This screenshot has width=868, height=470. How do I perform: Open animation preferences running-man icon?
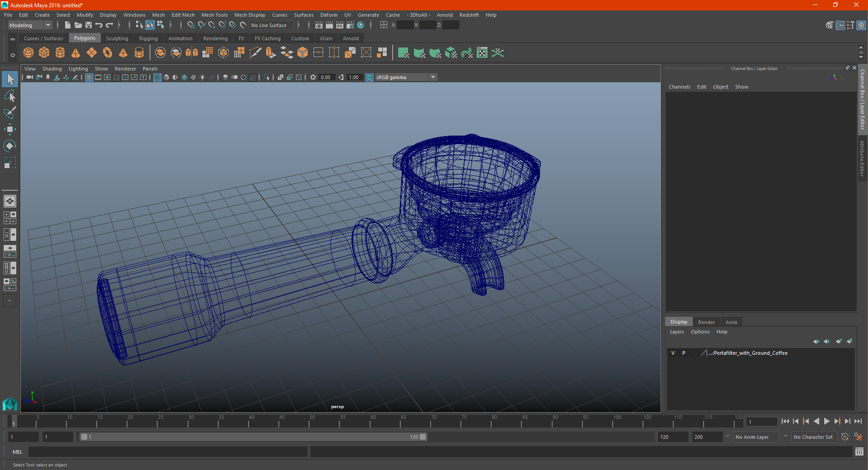(858, 437)
